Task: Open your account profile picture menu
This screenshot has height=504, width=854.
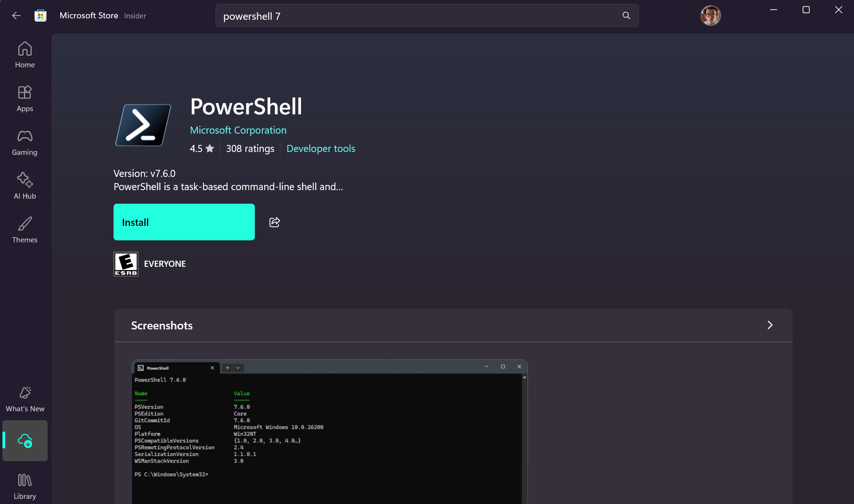Action: pyautogui.click(x=710, y=15)
